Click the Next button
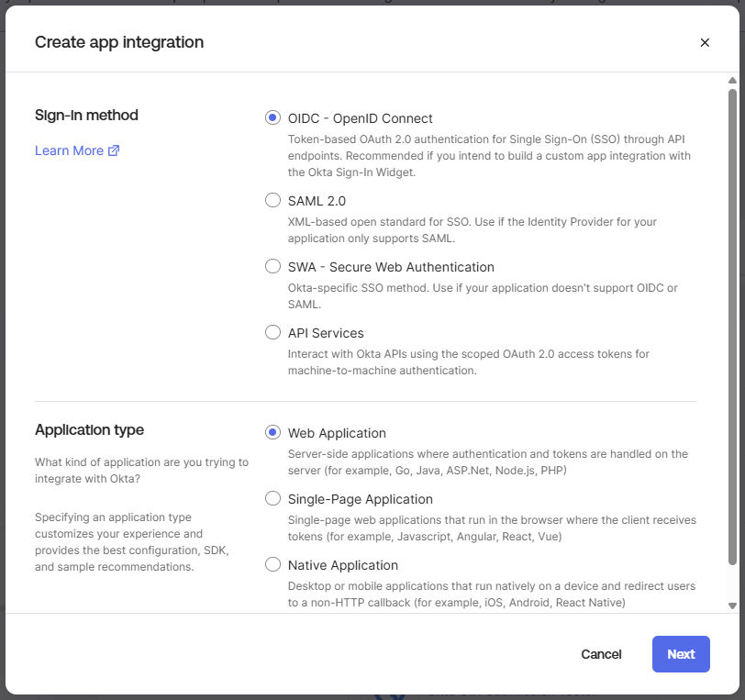Image resolution: width=745 pixels, height=700 pixels. [681, 654]
